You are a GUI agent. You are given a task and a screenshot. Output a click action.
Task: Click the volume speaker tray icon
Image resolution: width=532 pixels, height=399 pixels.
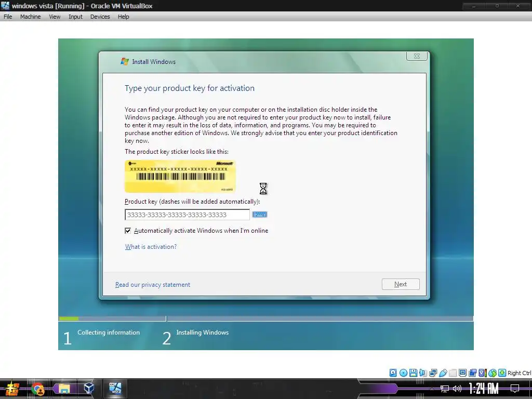pos(457,389)
